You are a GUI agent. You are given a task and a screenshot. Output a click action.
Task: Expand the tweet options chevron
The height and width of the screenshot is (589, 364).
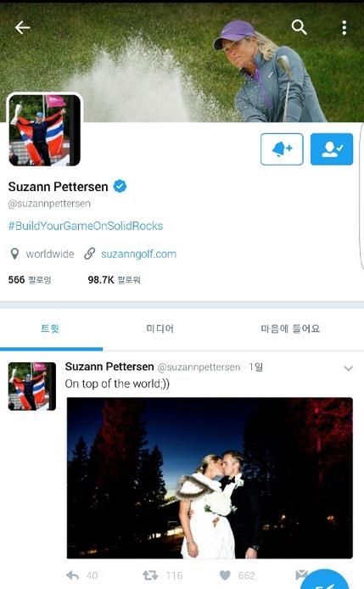click(x=348, y=368)
